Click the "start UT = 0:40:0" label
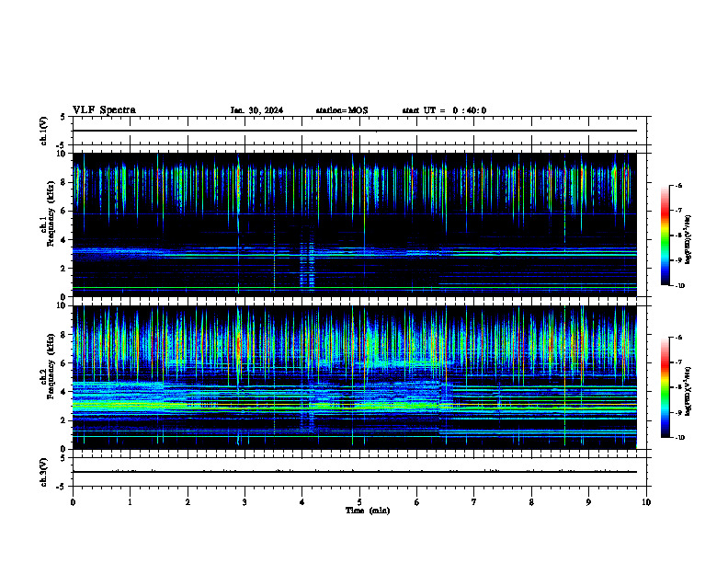 click(444, 110)
